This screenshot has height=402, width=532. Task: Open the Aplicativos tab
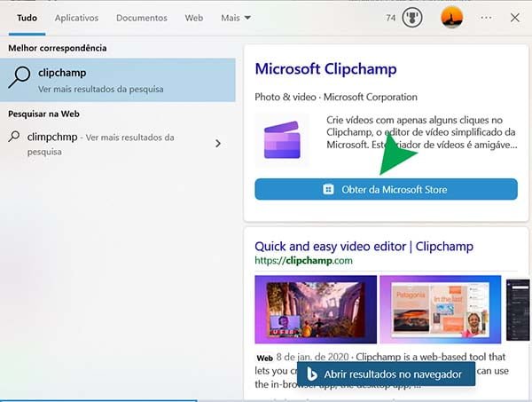76,18
